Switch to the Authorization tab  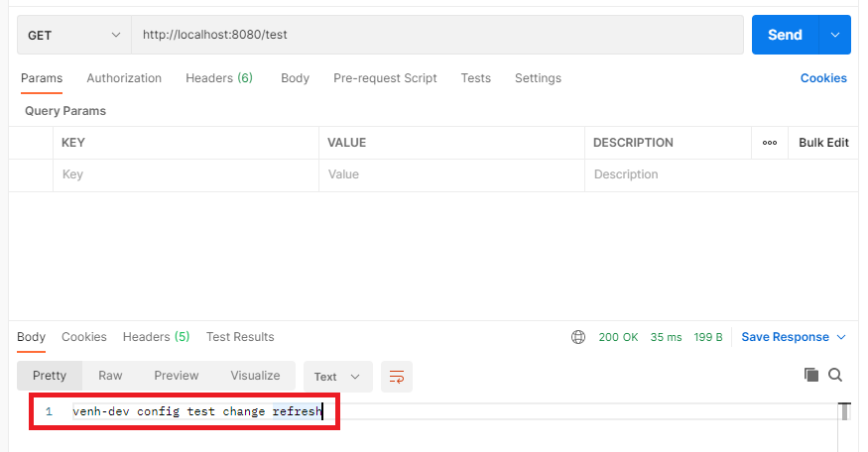(124, 78)
